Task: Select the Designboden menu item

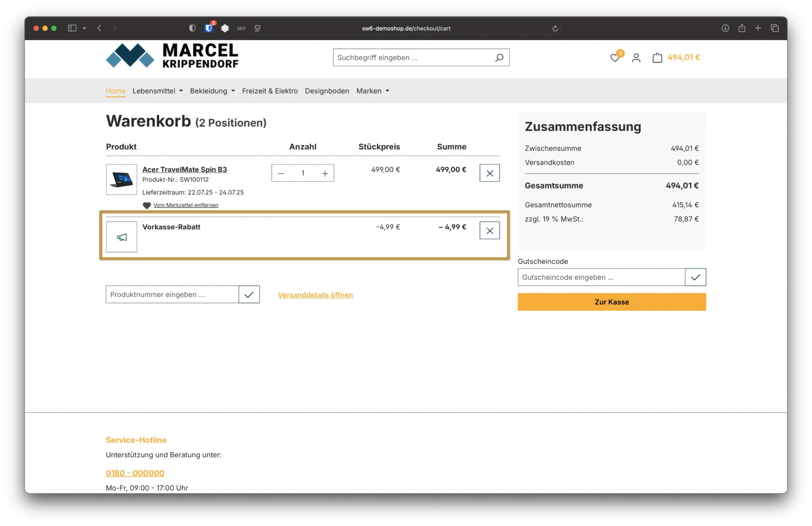Action: pos(327,91)
